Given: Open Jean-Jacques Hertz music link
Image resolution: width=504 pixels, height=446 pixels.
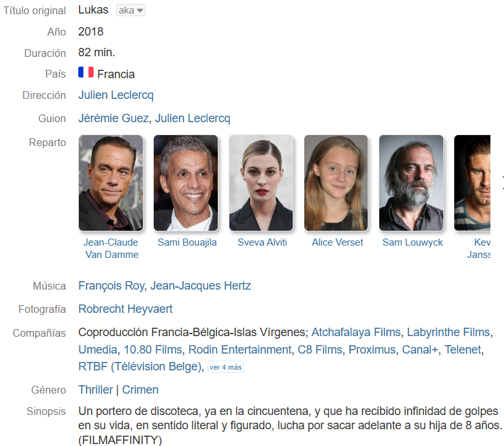Looking at the screenshot, I should tap(200, 286).
